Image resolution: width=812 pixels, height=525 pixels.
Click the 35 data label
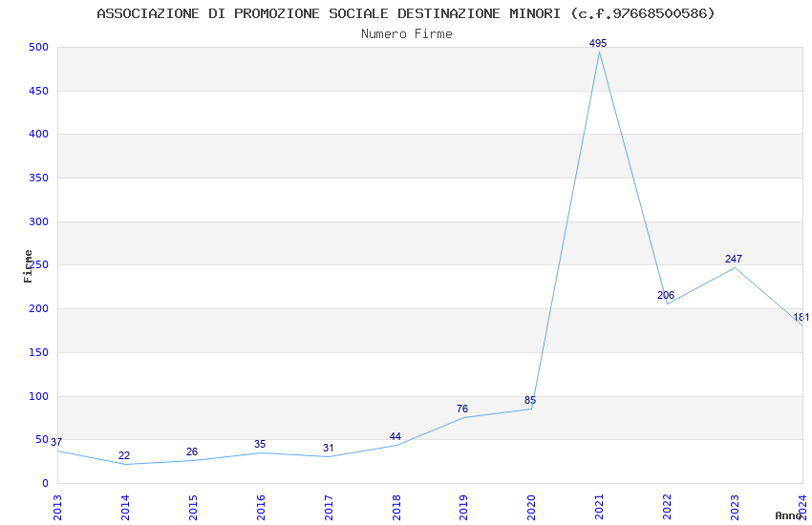coord(260,444)
